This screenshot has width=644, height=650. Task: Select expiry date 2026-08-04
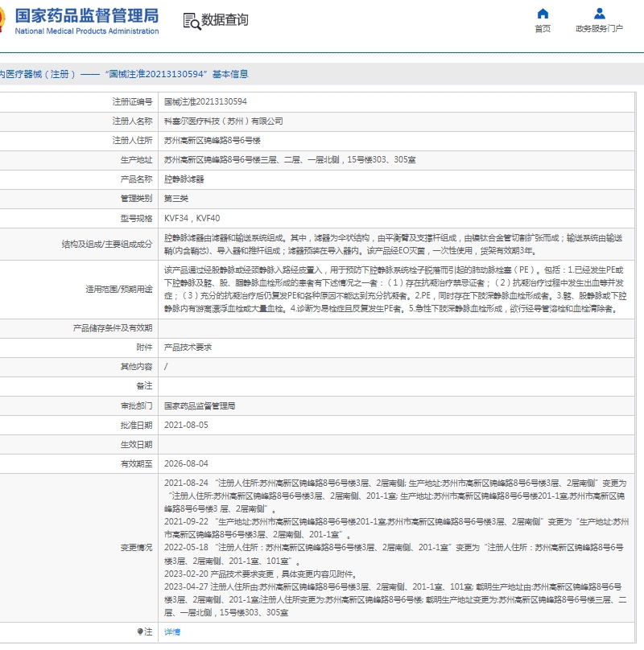click(x=186, y=463)
